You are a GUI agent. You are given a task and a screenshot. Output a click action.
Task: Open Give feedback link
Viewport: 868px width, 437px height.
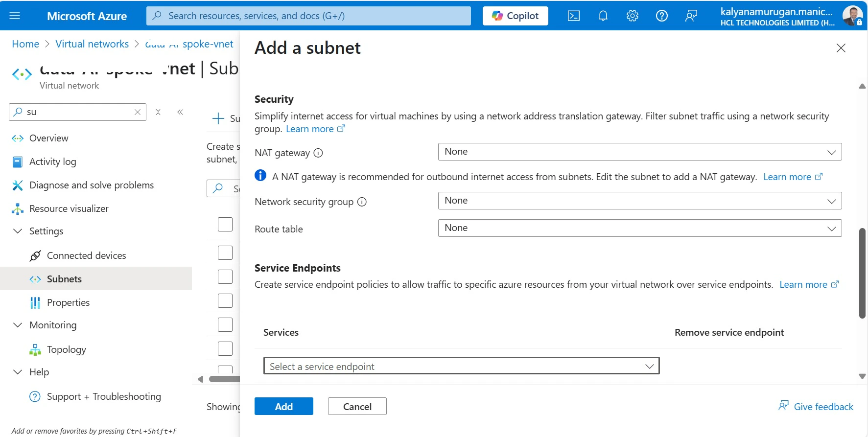click(816, 406)
